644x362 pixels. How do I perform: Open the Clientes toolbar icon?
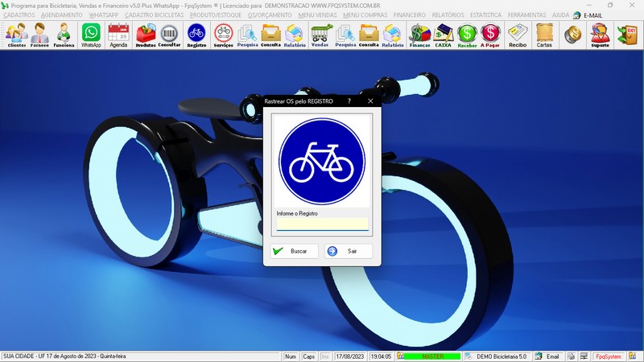16,35
